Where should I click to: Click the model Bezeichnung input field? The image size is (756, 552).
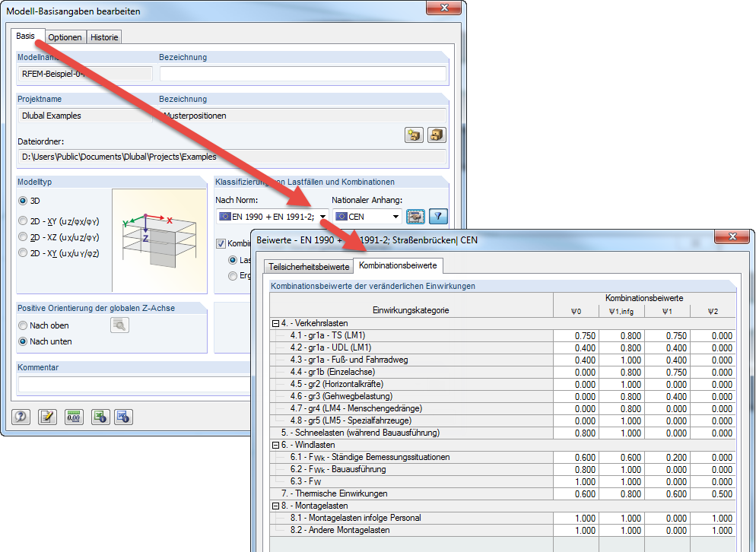(x=303, y=74)
